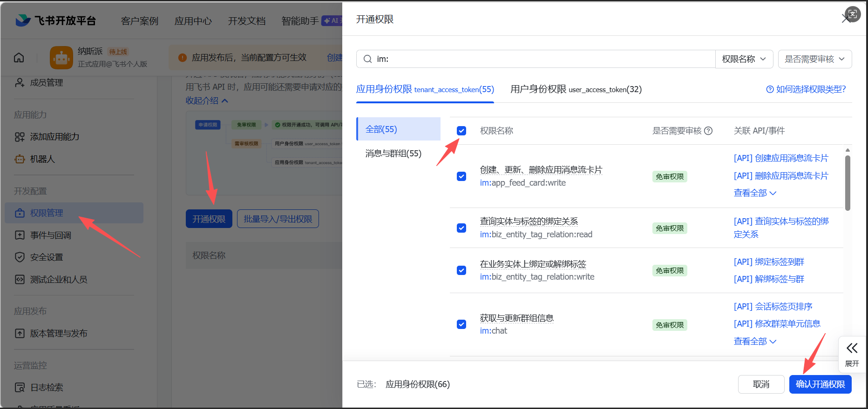Click the home icon in sidebar header
Viewport: 868px width, 409px height.
(x=19, y=58)
